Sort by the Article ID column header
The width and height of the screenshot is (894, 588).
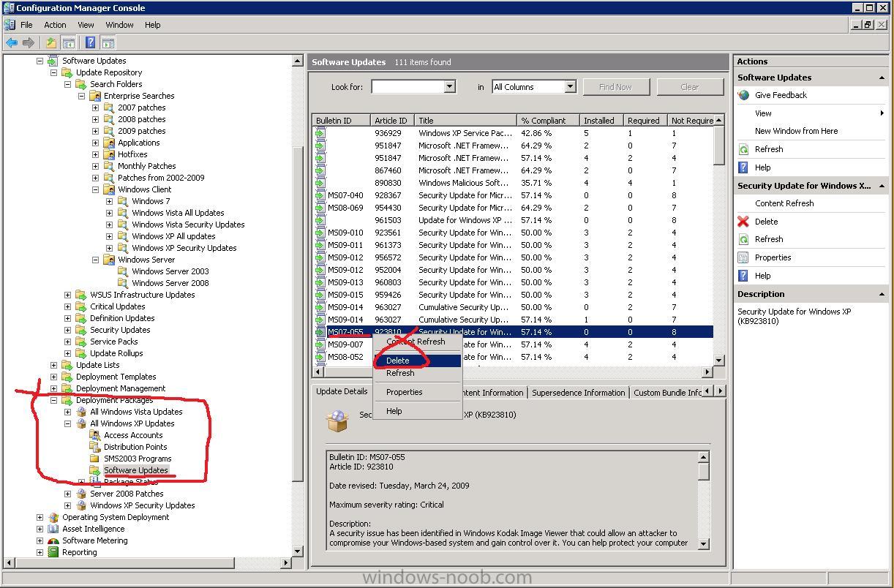point(392,121)
